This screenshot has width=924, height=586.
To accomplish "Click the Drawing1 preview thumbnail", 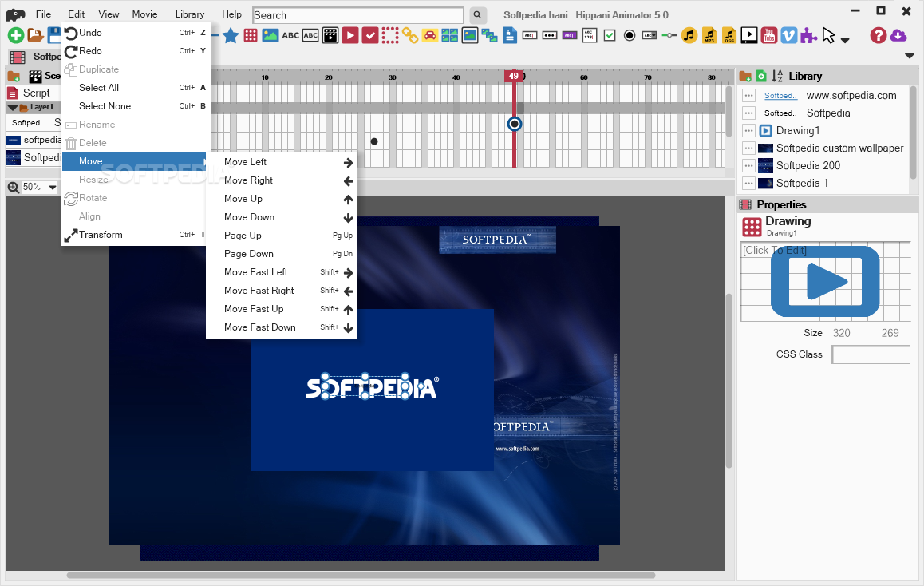I will tap(825, 281).
